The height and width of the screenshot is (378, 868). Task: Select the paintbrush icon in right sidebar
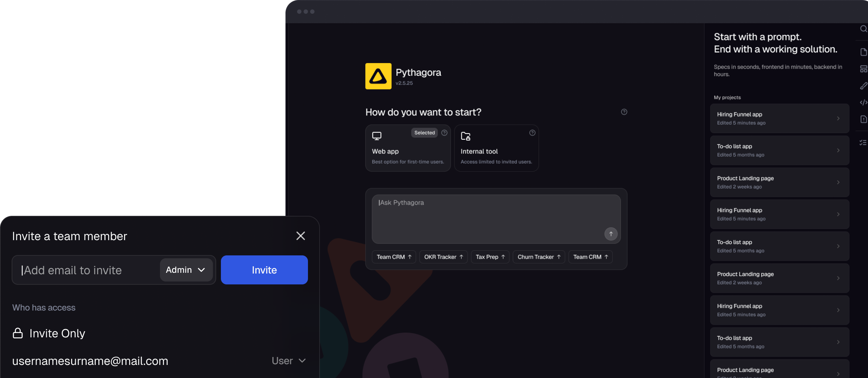864,86
